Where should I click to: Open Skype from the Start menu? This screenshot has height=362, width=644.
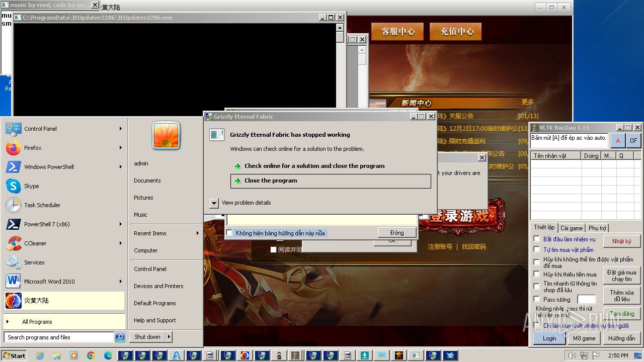31,186
